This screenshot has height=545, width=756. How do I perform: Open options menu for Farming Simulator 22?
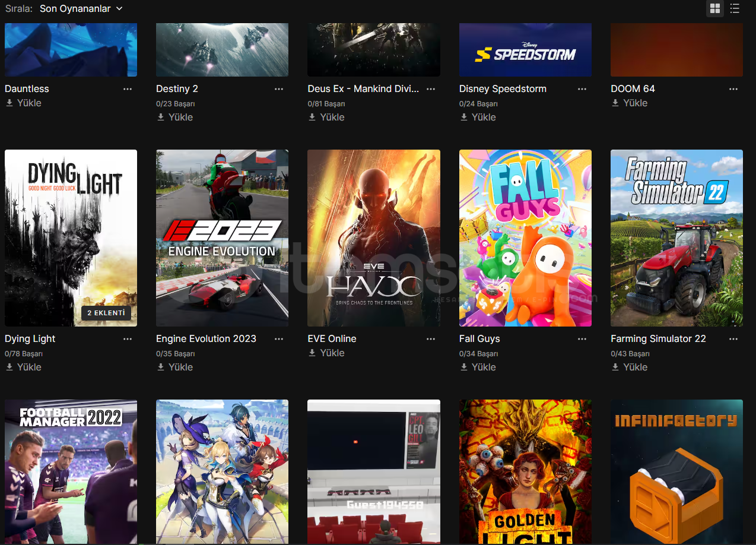(x=733, y=338)
